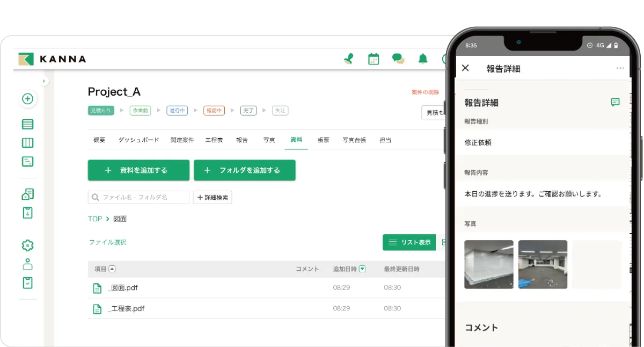Viewport: 644px width, 347px height.
Task: Open the 写真 tab
Action: [269, 140]
